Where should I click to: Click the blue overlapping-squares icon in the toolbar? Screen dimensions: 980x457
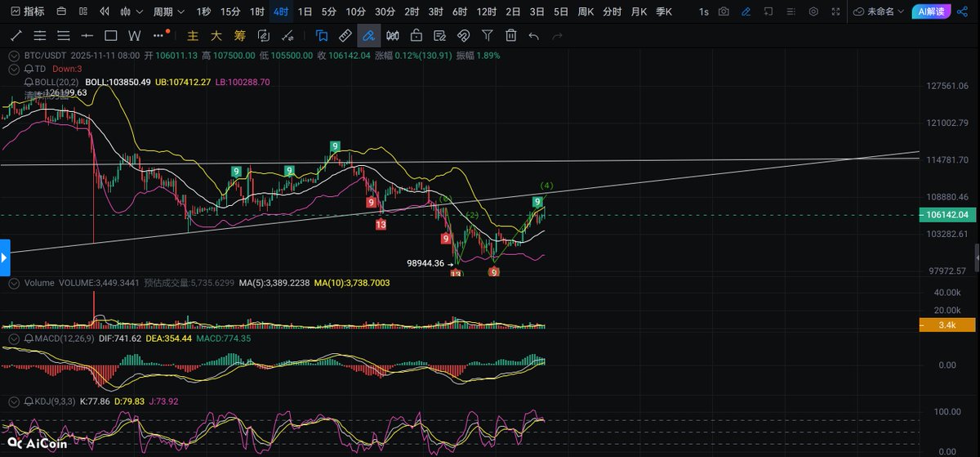[322, 35]
